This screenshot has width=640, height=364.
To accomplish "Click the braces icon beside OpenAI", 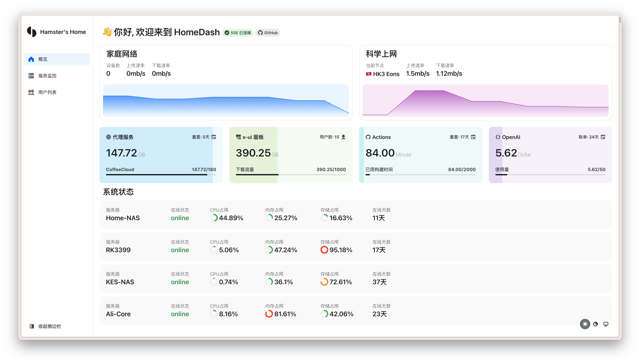I will click(x=498, y=137).
